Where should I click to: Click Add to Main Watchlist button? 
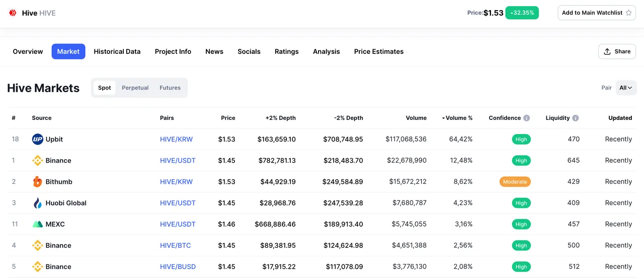(597, 13)
